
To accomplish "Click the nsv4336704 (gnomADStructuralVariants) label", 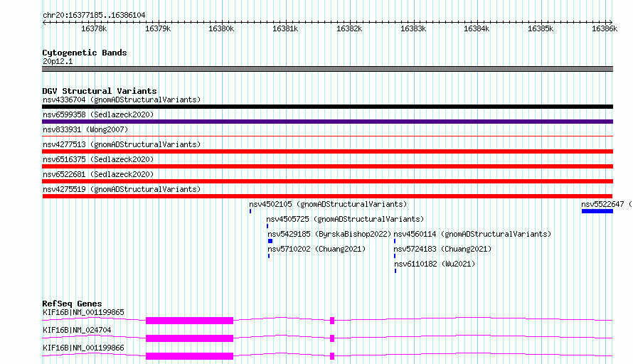I will 122,100.
